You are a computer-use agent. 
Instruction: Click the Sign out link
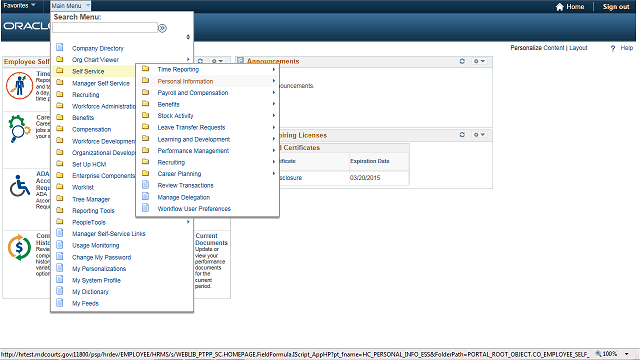pyautogui.click(x=616, y=7)
